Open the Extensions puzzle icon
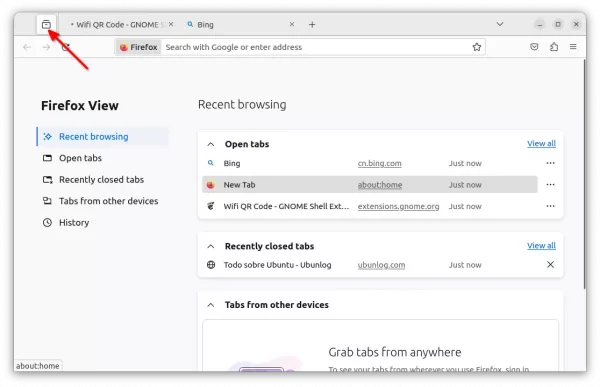 pyautogui.click(x=554, y=47)
